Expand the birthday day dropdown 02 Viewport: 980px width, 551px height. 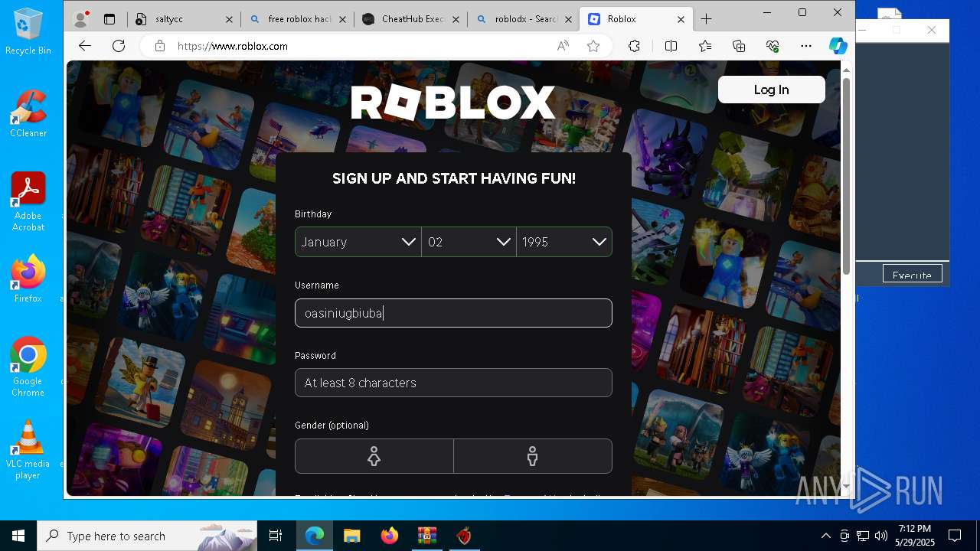click(469, 242)
